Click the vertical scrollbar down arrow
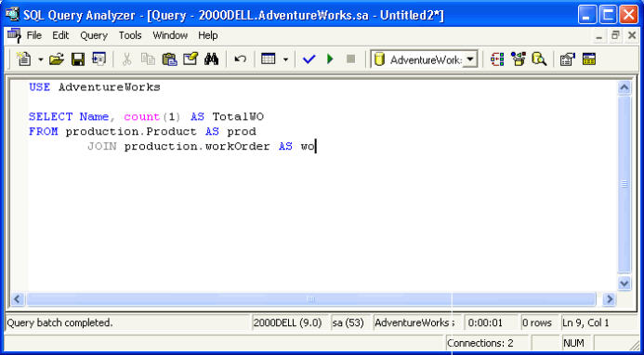Image resolution: width=644 pixels, height=355 pixels. 624,283
